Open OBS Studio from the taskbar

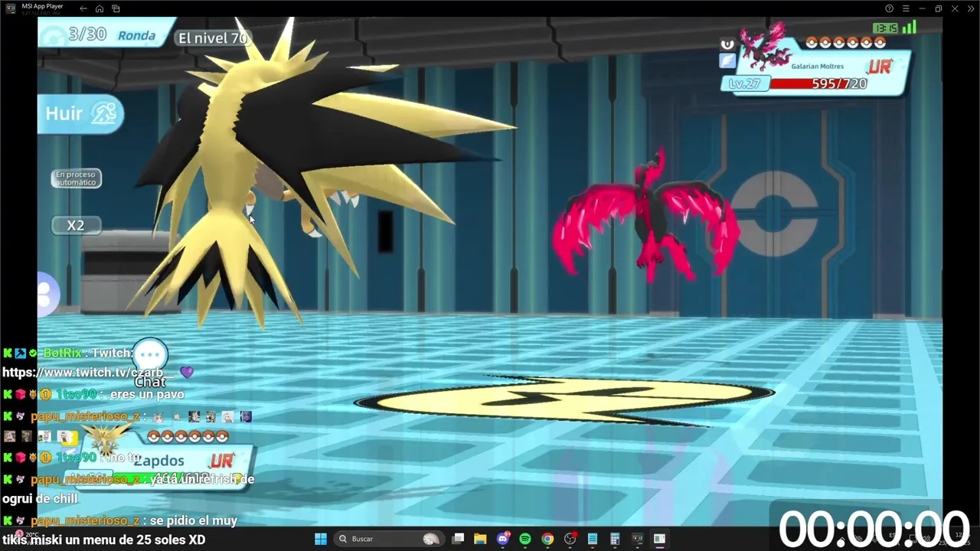(570, 539)
